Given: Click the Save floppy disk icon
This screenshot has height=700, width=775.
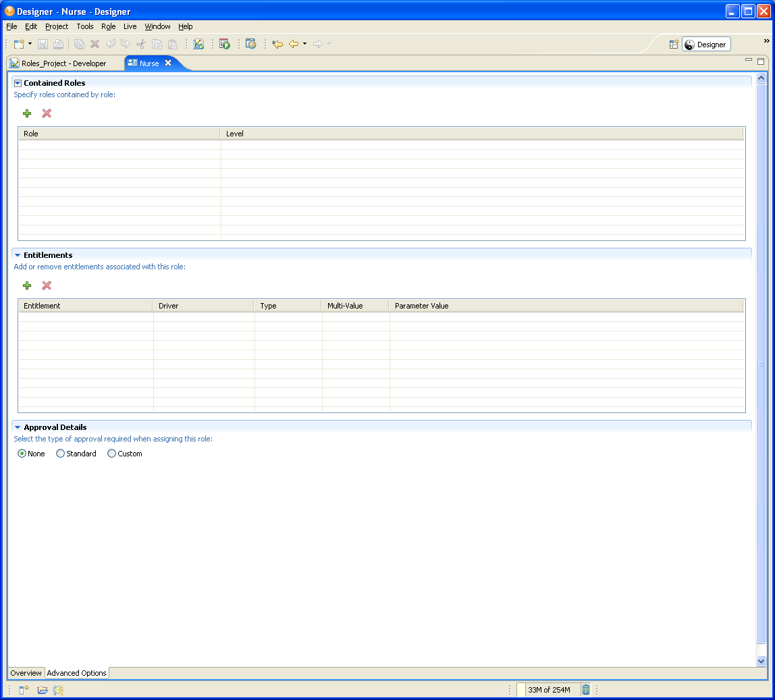Looking at the screenshot, I should (x=43, y=44).
